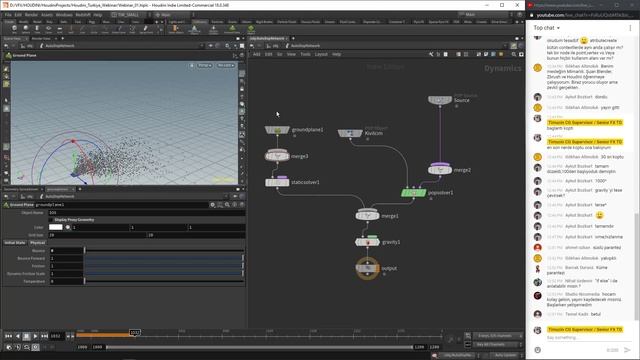Toggle the Display Proxy Geometry checkbox

click(51, 220)
